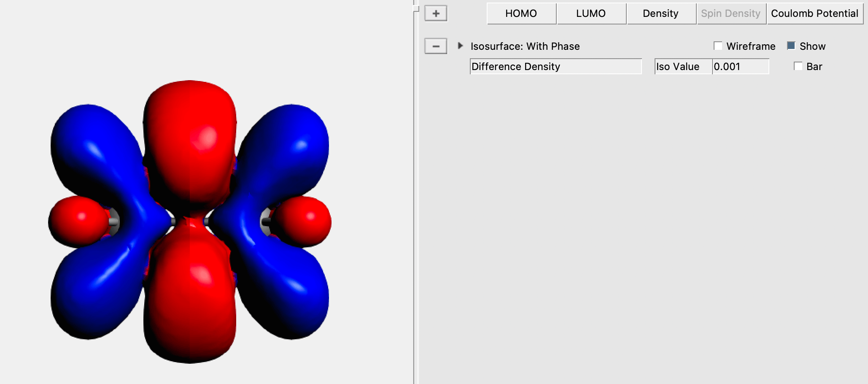Select the LUMO surface button
The image size is (868, 384).
tap(590, 13)
